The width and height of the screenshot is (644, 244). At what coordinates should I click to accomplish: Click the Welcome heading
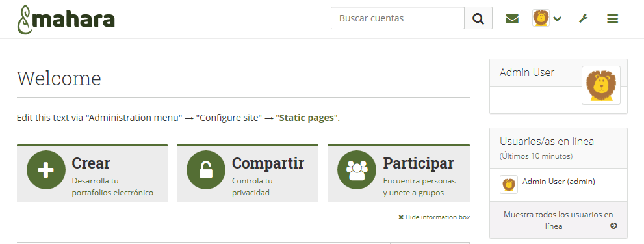click(59, 78)
